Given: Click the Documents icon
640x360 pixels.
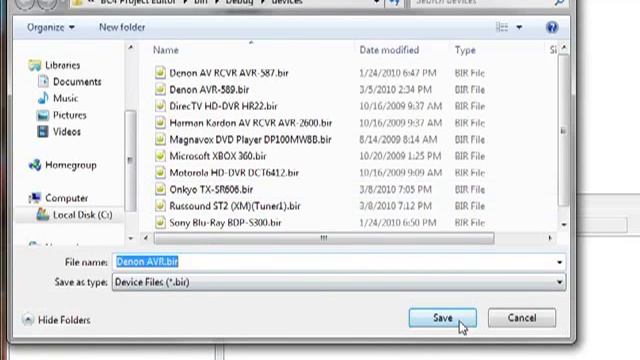Looking at the screenshot, I should point(43,81).
